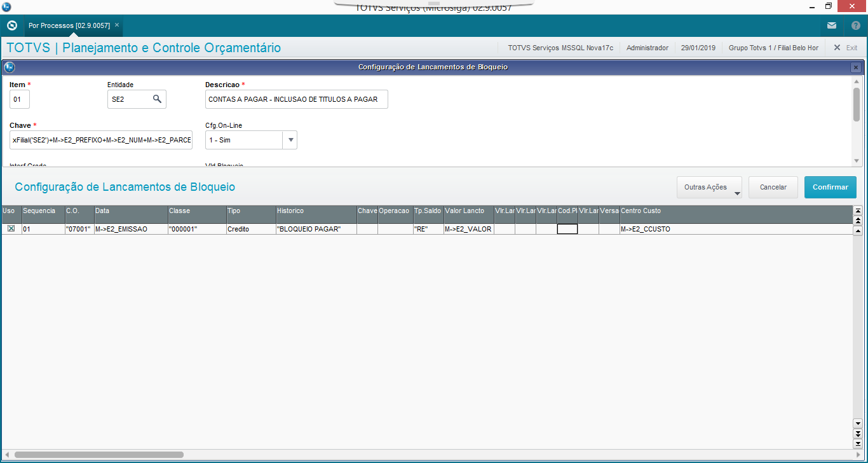
Task: Select the M->E2_VALOR cell
Action: click(x=469, y=229)
